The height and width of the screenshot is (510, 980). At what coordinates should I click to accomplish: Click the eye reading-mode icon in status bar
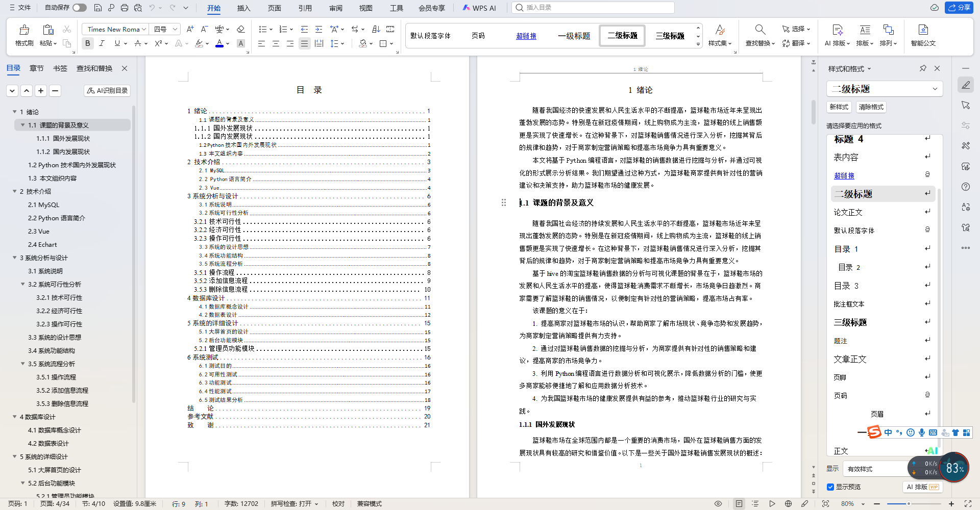click(718, 504)
